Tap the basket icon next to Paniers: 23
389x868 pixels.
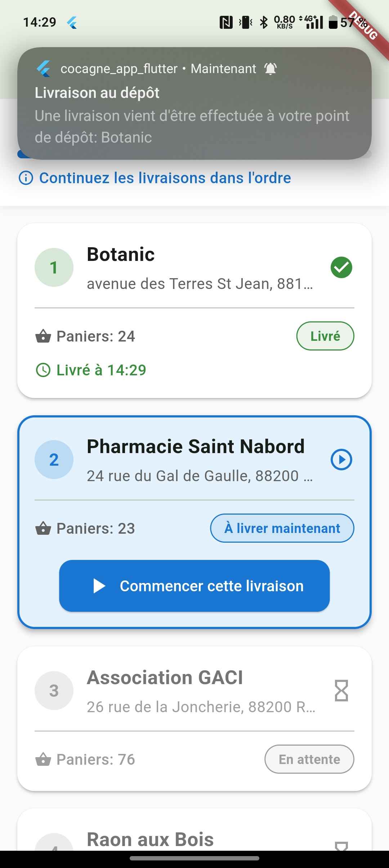coord(43,528)
